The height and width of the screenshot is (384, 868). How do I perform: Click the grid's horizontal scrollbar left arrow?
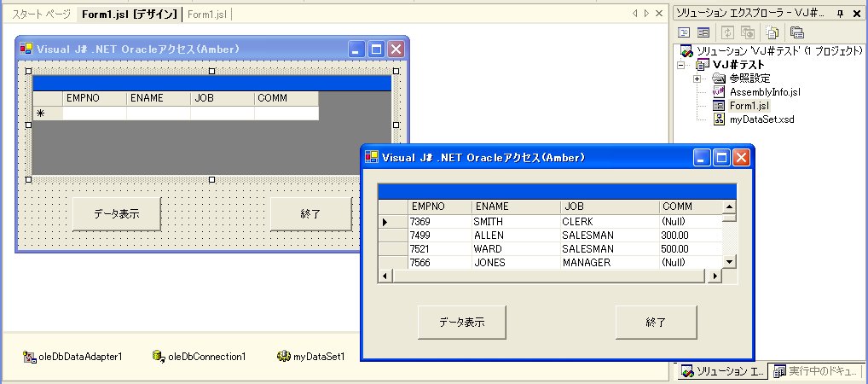[x=385, y=276]
